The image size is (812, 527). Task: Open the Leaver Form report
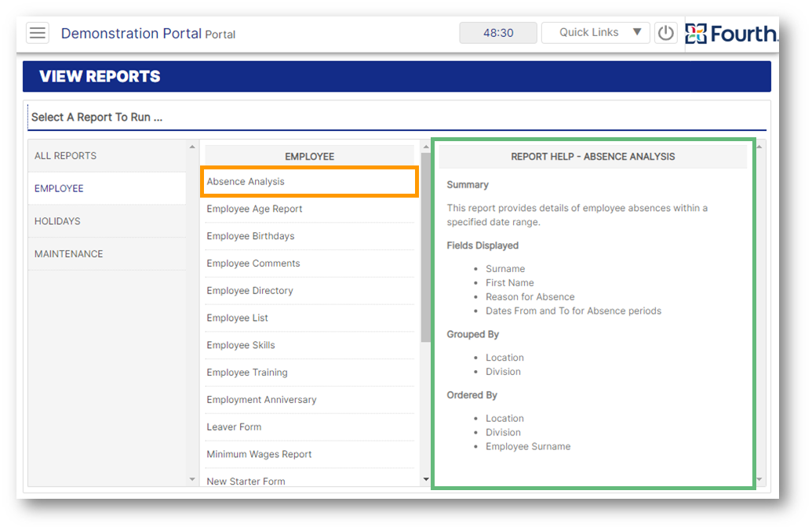[309, 427]
